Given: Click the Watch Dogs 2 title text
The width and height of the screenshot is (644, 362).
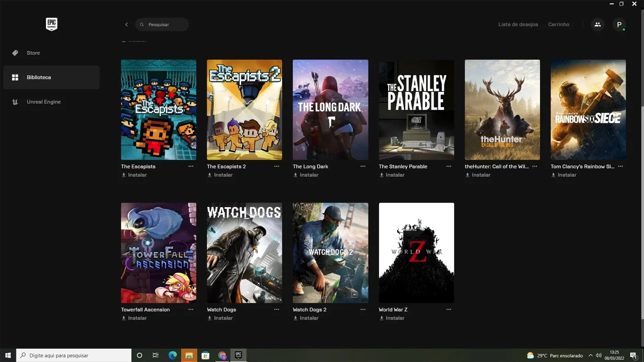Looking at the screenshot, I should [x=310, y=310].
